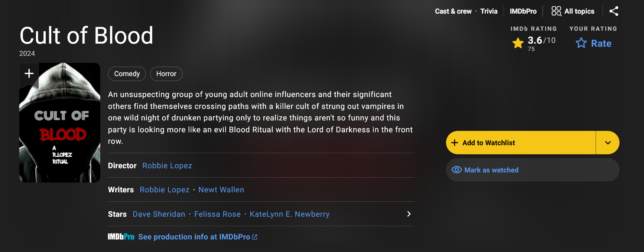The width and height of the screenshot is (644, 252).
Task: Open writer Robbie Lopez's link
Action: (x=164, y=190)
